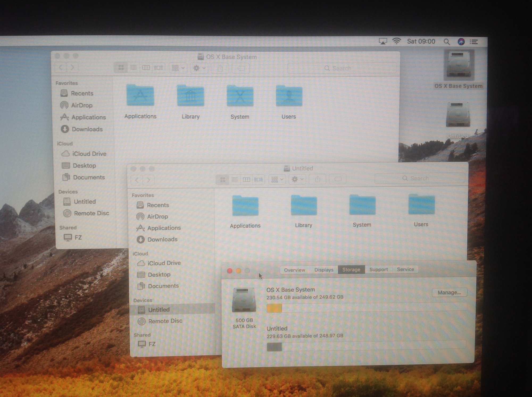Open Library folder in OS X Base System window
This screenshot has width=532, height=397.
click(x=190, y=96)
